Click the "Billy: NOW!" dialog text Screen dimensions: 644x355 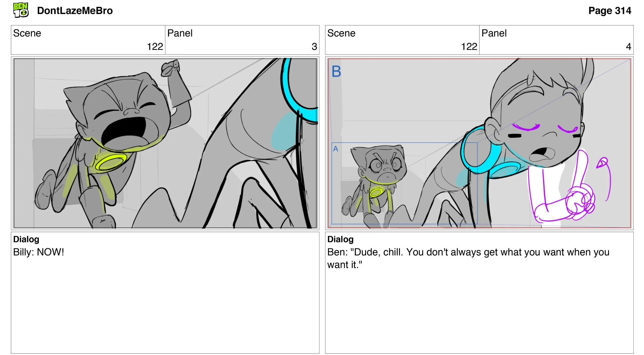39,252
